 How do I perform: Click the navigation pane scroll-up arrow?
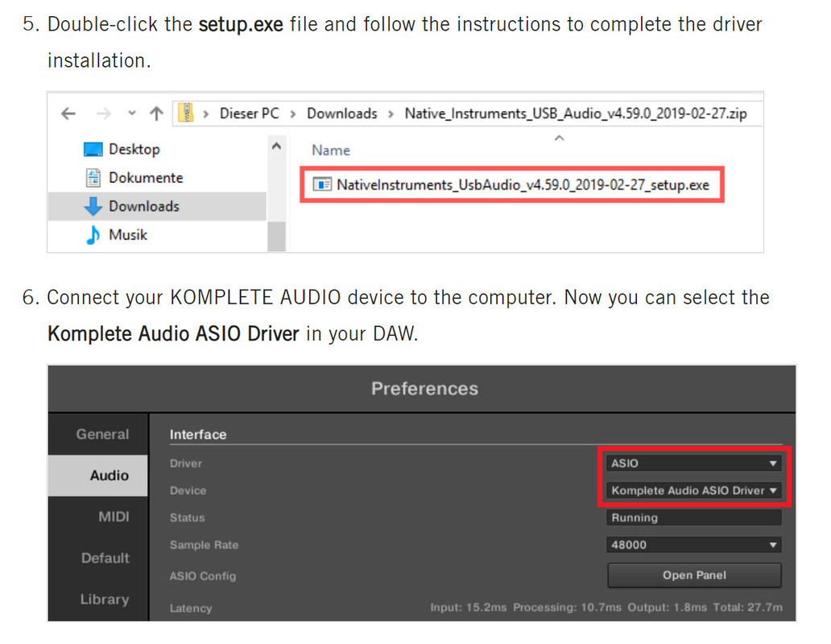[277, 147]
